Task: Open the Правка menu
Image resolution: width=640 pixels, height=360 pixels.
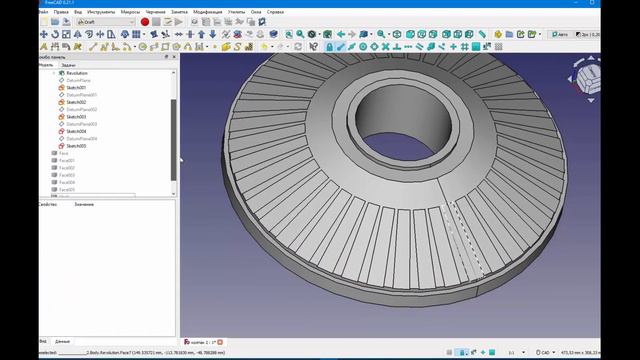Action: (x=61, y=12)
